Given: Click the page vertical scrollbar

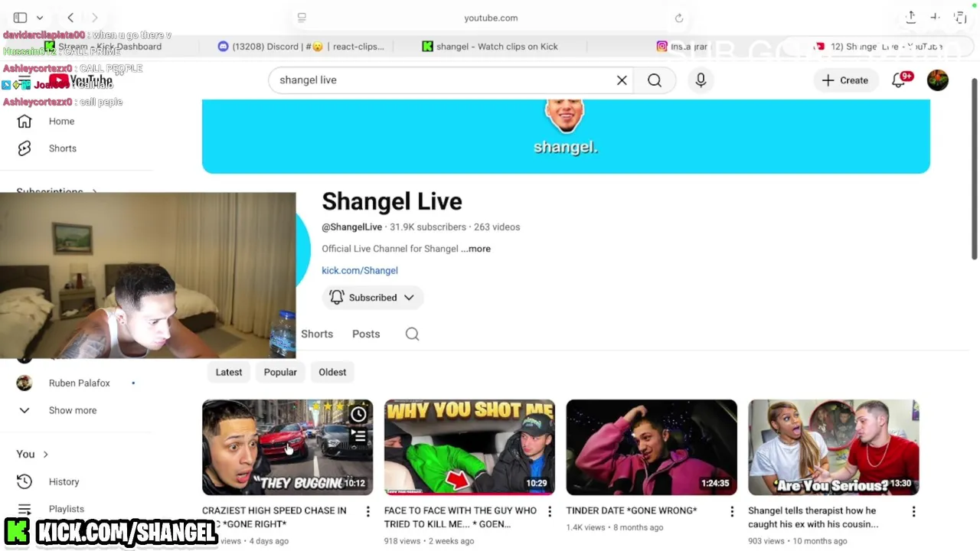Looking at the screenshot, I should click(x=974, y=168).
